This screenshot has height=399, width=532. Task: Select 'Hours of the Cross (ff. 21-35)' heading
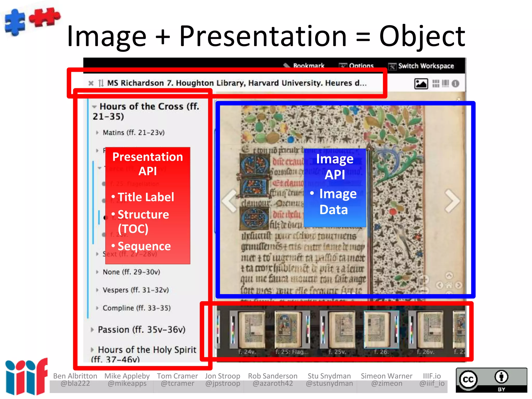pos(146,111)
